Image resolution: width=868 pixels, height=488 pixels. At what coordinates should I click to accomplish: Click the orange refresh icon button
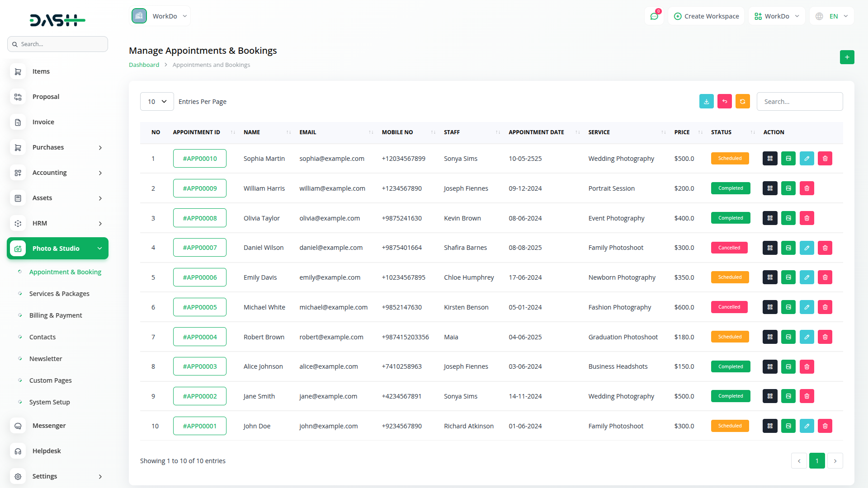(742, 102)
